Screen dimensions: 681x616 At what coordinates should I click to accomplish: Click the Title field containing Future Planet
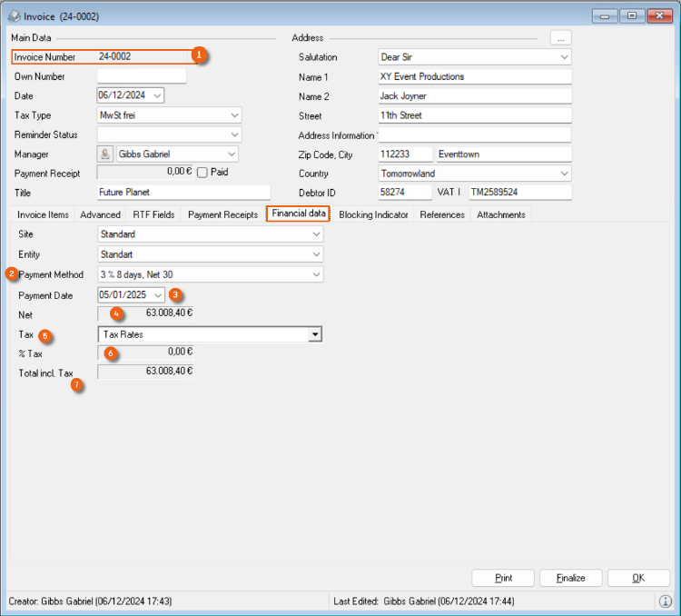(183, 193)
